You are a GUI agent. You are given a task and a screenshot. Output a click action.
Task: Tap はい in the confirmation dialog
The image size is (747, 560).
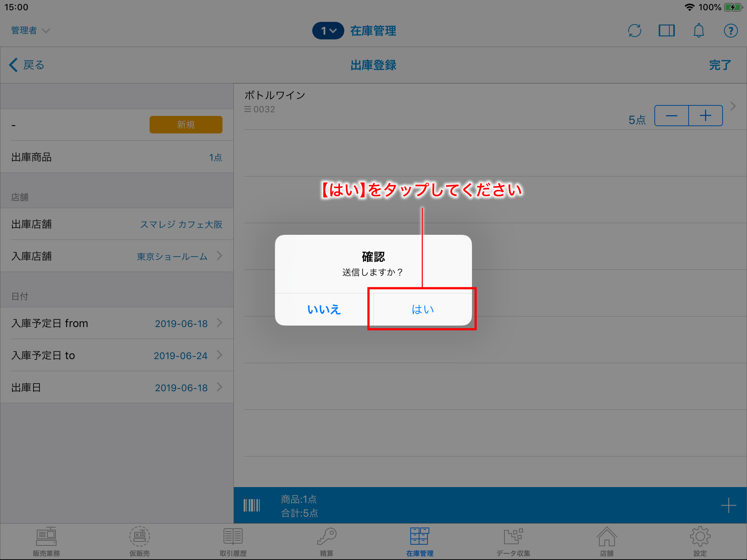point(422,309)
